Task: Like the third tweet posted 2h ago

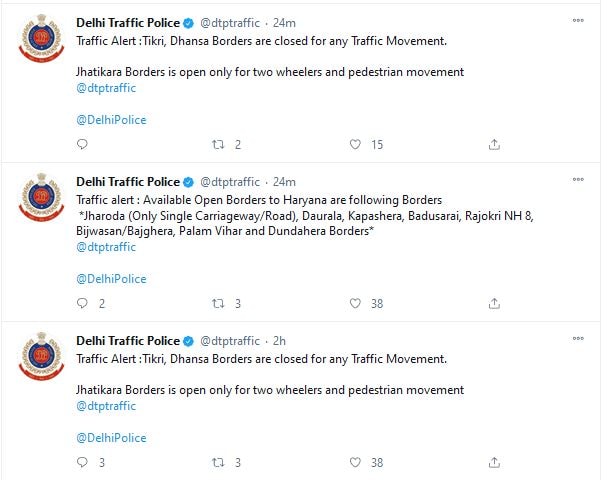Action: click(355, 462)
